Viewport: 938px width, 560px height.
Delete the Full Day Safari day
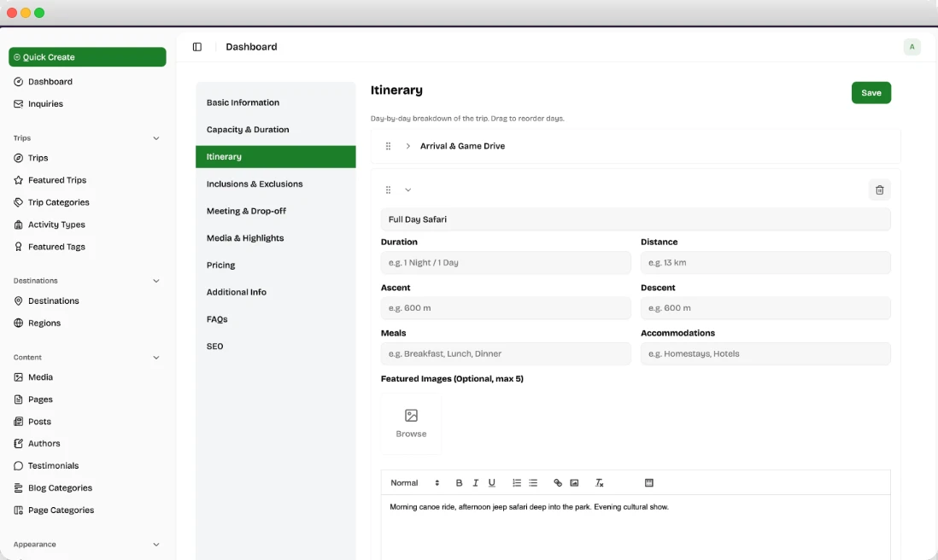coord(879,190)
